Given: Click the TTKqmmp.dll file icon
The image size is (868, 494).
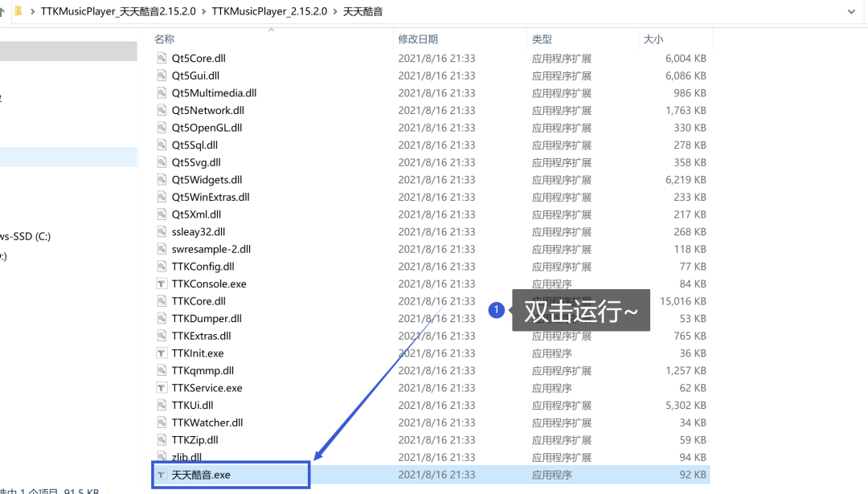Looking at the screenshot, I should point(161,370).
